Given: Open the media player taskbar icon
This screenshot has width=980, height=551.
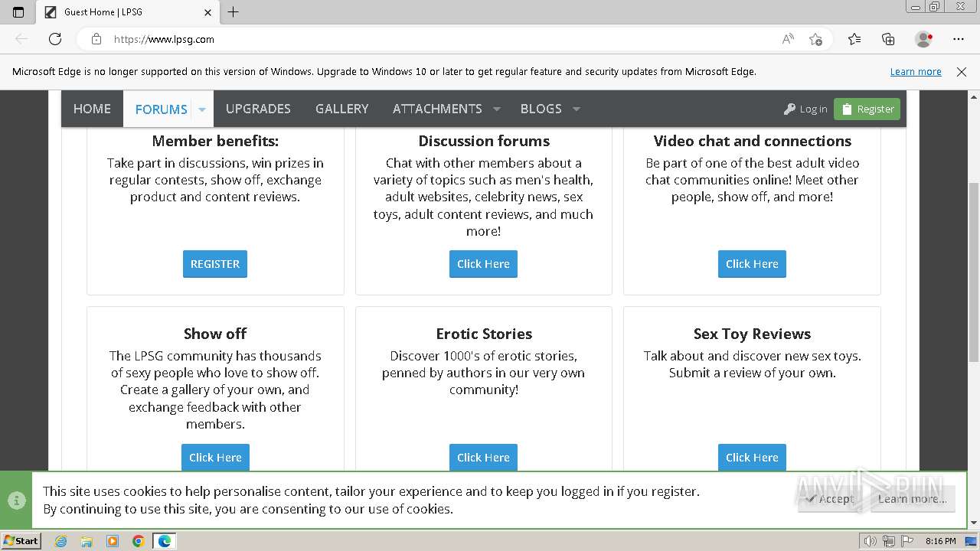Looking at the screenshot, I should click(113, 541).
